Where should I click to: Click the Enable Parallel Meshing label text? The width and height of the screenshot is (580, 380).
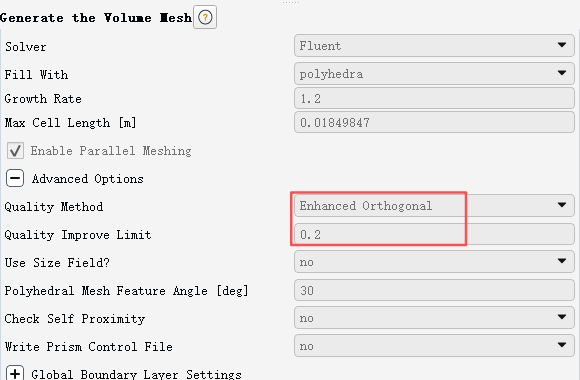(x=111, y=151)
